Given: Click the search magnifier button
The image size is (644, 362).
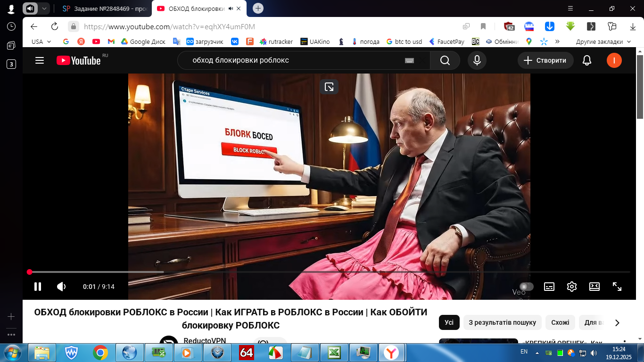Looking at the screenshot, I should tap(445, 60).
